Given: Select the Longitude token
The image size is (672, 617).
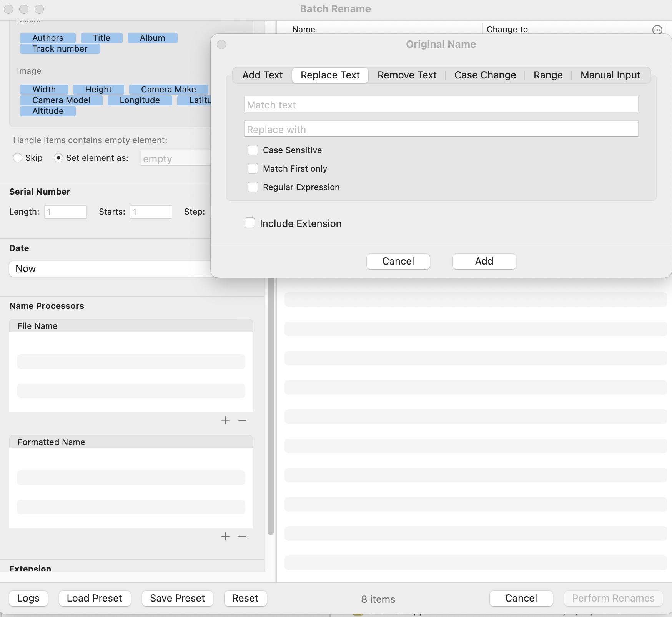Looking at the screenshot, I should [x=140, y=100].
